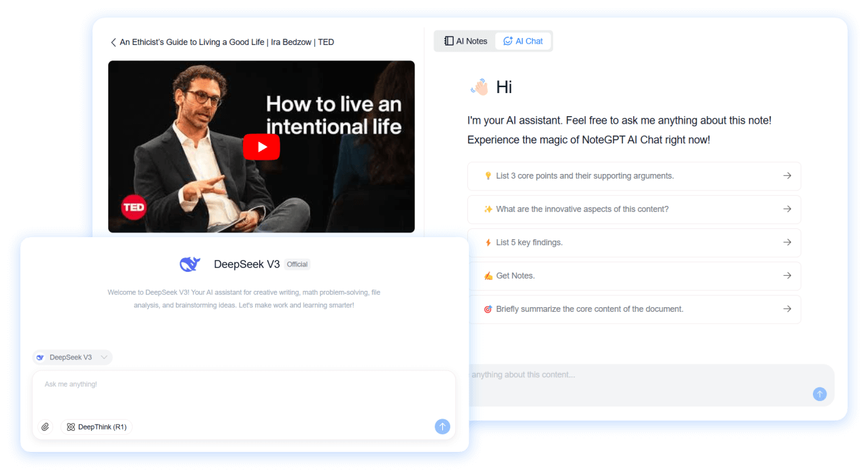Click the sparkles icon on innovative aspects row

click(488, 209)
